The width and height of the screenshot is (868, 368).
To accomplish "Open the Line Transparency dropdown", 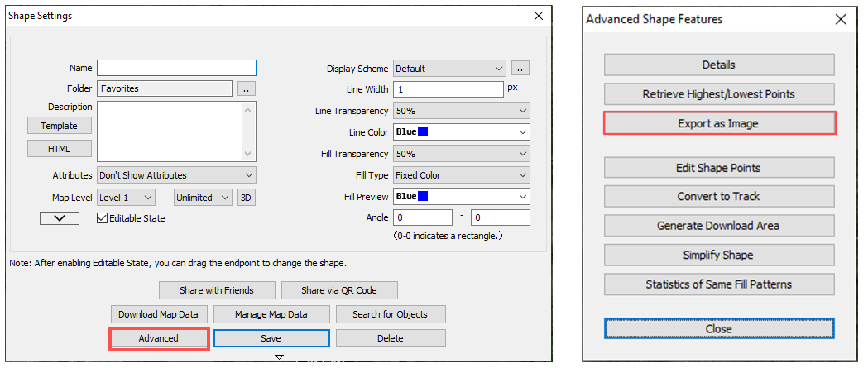I will point(462,111).
